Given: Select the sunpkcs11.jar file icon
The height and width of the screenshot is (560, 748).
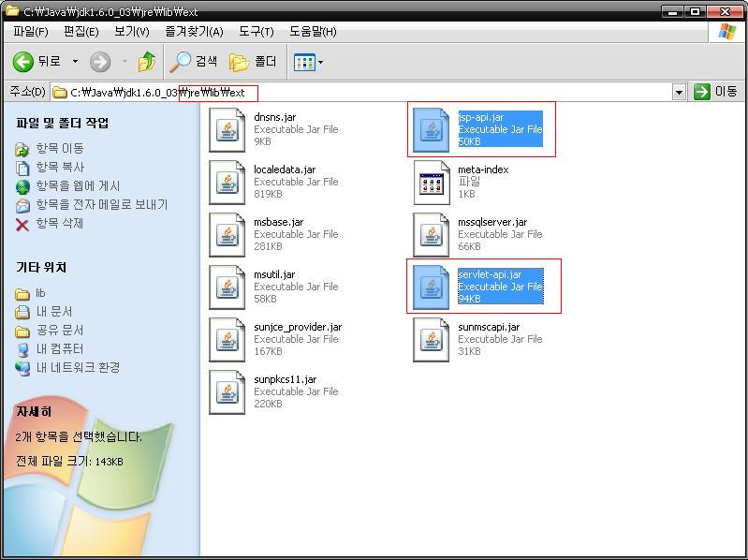Looking at the screenshot, I should coord(227,392).
